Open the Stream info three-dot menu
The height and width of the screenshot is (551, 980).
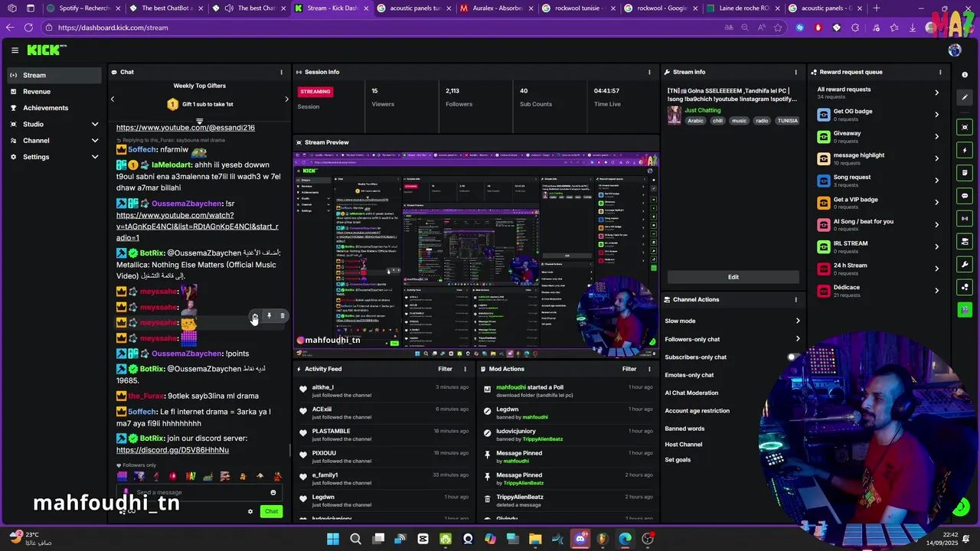(795, 72)
